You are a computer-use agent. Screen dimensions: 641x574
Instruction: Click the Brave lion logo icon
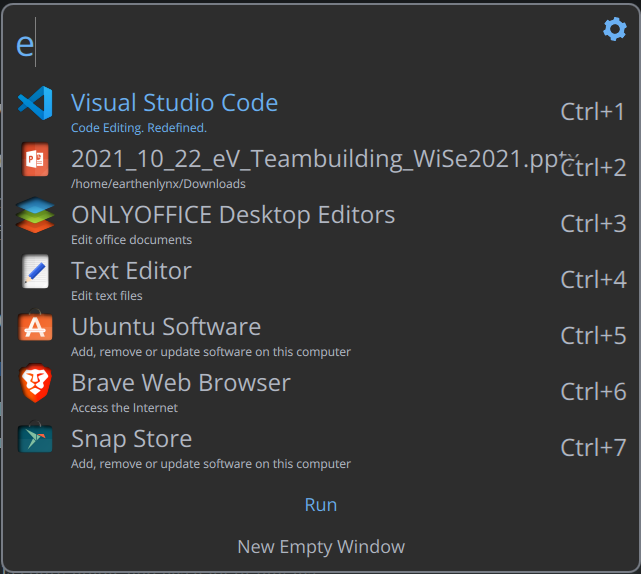(35, 383)
